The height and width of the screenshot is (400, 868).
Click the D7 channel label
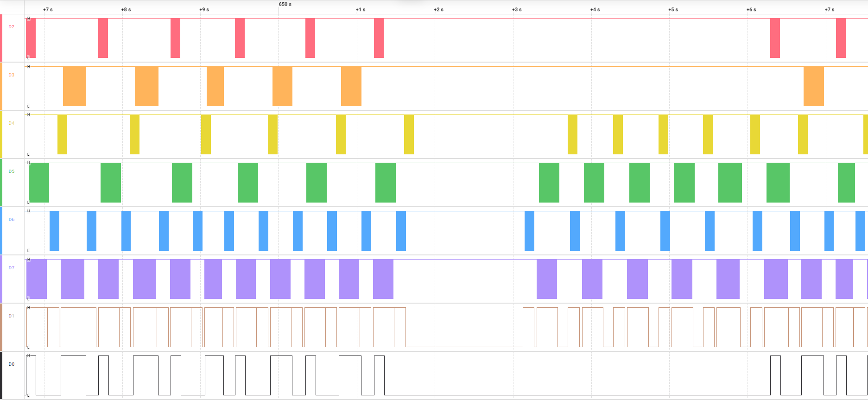click(11, 268)
